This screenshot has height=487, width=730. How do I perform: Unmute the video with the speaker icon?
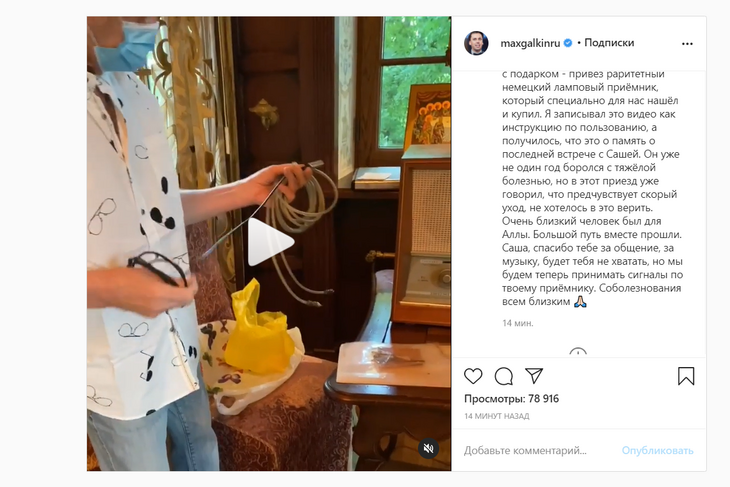pyautogui.click(x=428, y=448)
